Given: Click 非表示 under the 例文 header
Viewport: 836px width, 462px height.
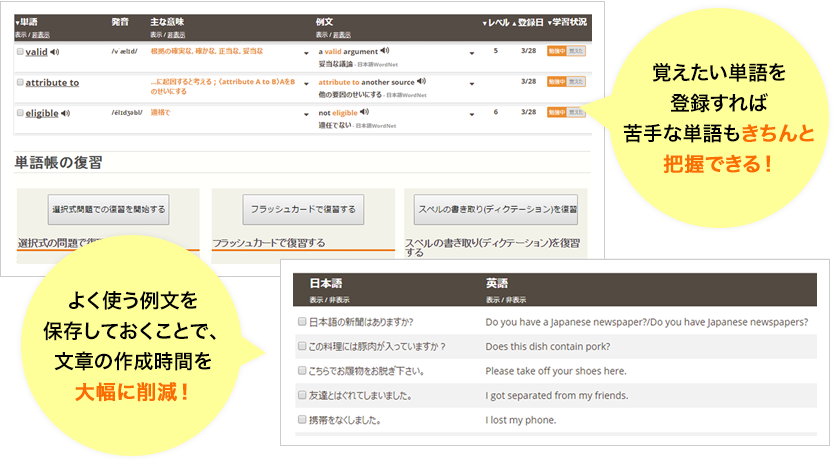Looking at the screenshot, I should (342, 35).
